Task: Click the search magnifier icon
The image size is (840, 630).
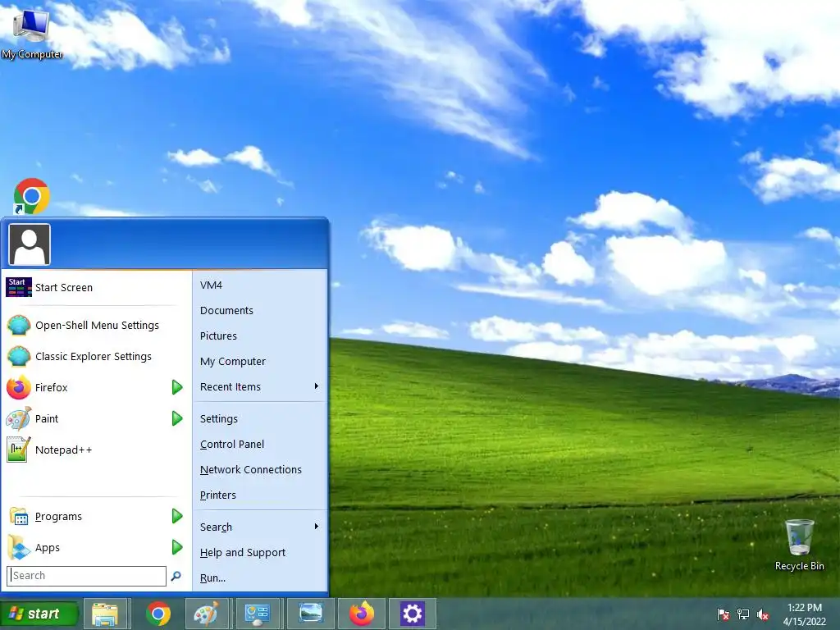Action: pyautogui.click(x=176, y=576)
